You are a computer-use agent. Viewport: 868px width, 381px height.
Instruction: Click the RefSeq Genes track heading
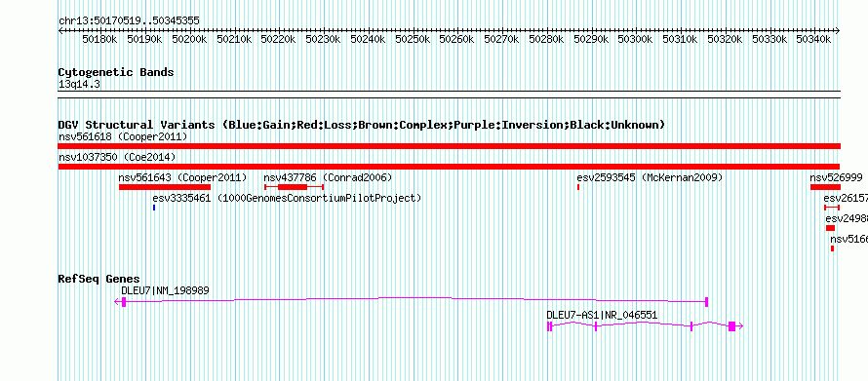click(x=99, y=279)
